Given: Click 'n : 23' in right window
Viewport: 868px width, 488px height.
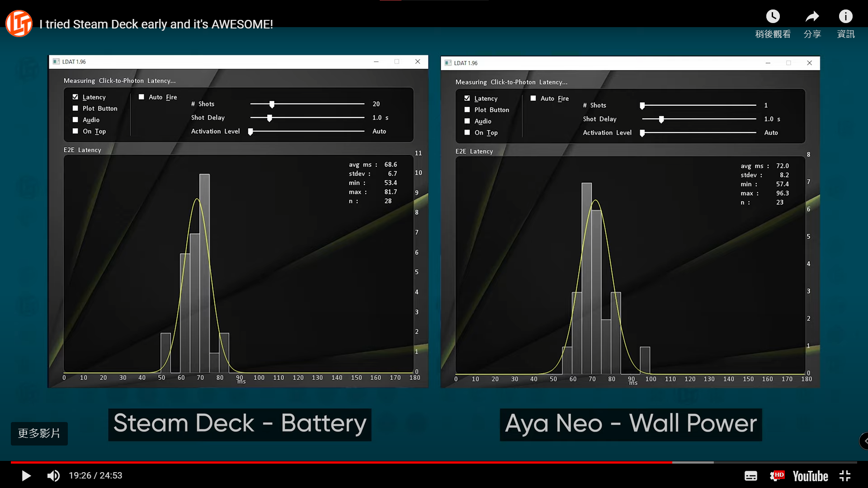Looking at the screenshot, I should [x=762, y=202].
